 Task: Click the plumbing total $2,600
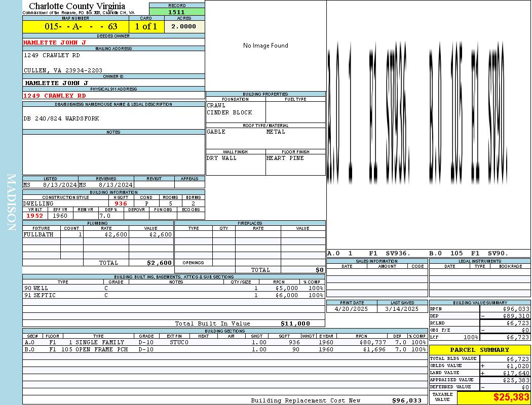point(160,263)
